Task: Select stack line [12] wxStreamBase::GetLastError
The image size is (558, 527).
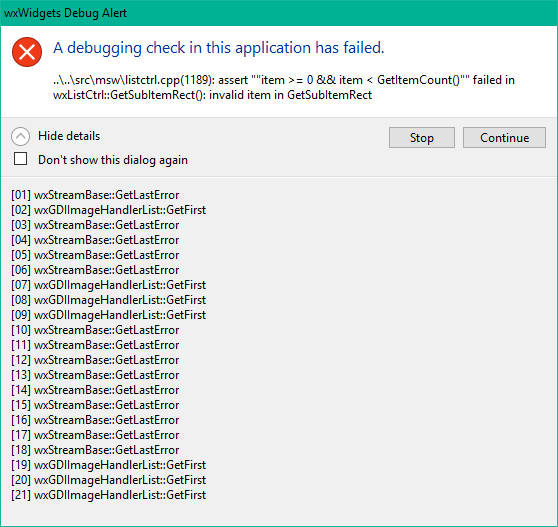Action: (95, 360)
